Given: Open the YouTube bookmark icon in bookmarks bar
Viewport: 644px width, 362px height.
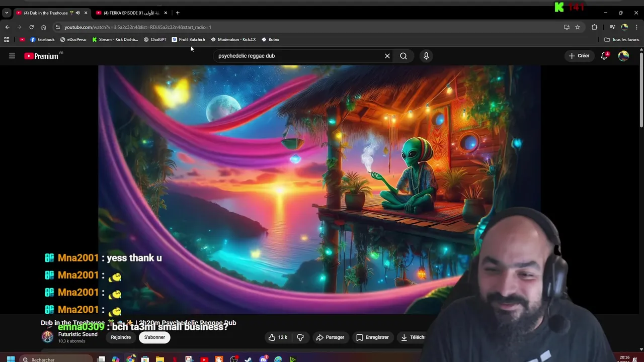Looking at the screenshot, I should pos(22,39).
